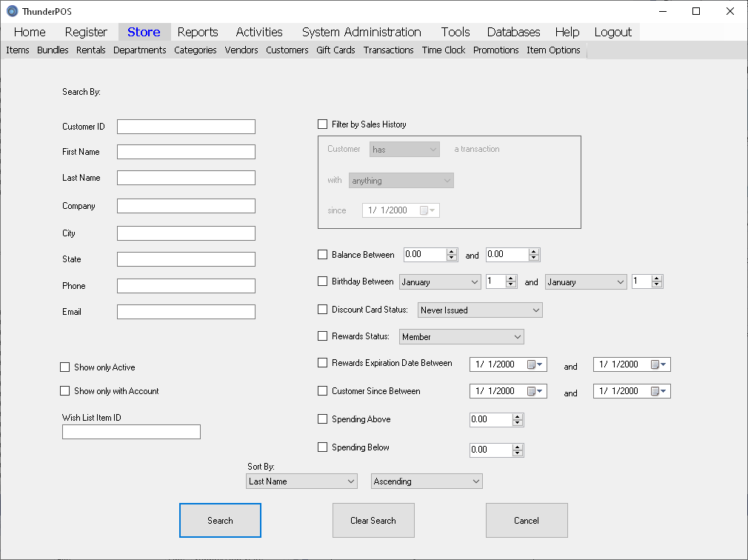The image size is (748, 560).
Task: Toggle Show only with Account checkbox
Action: 64,391
